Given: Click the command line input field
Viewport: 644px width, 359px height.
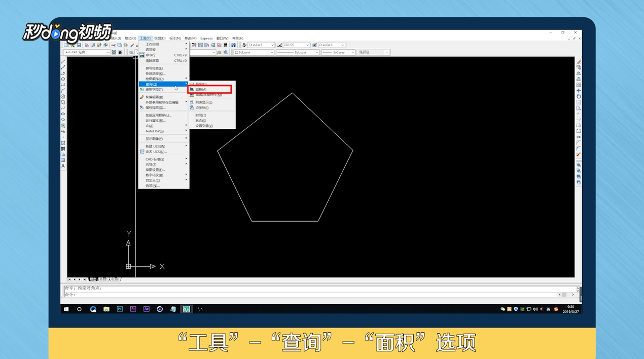Looking at the screenshot, I should coord(309,295).
